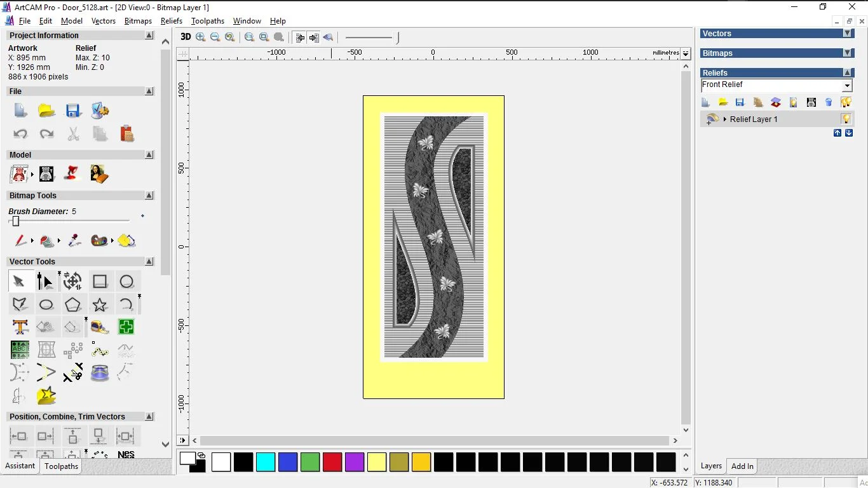The image size is (868, 488).
Task: Select the Create Rectangle vector tool
Action: click(100, 281)
